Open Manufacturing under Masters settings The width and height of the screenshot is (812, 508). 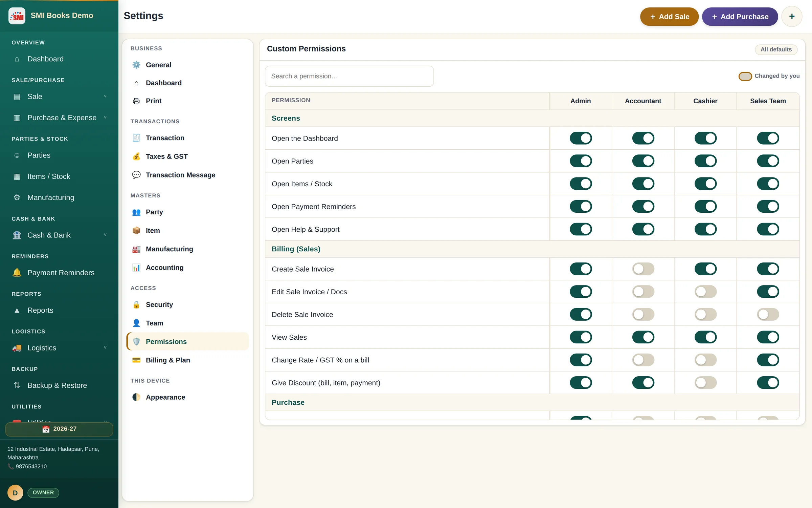tap(187, 249)
